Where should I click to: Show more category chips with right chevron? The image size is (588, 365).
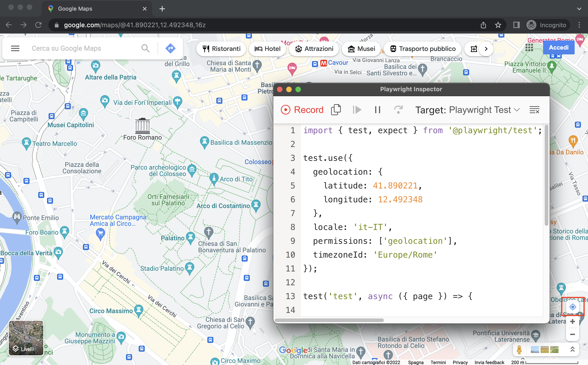pos(486,49)
